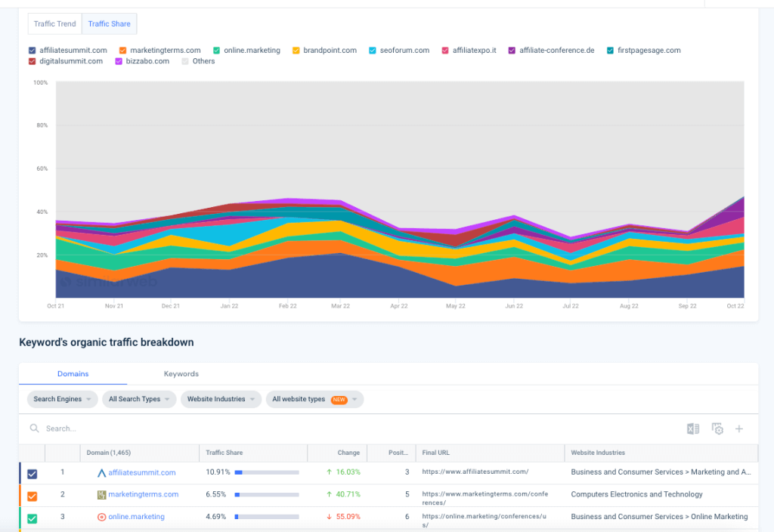Select the Traffic Trend tab
The image size is (774, 532).
(54, 23)
